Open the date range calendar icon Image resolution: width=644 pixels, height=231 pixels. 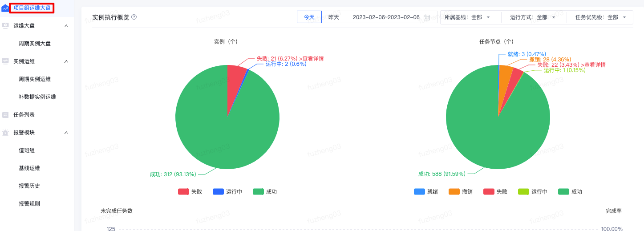tap(427, 17)
